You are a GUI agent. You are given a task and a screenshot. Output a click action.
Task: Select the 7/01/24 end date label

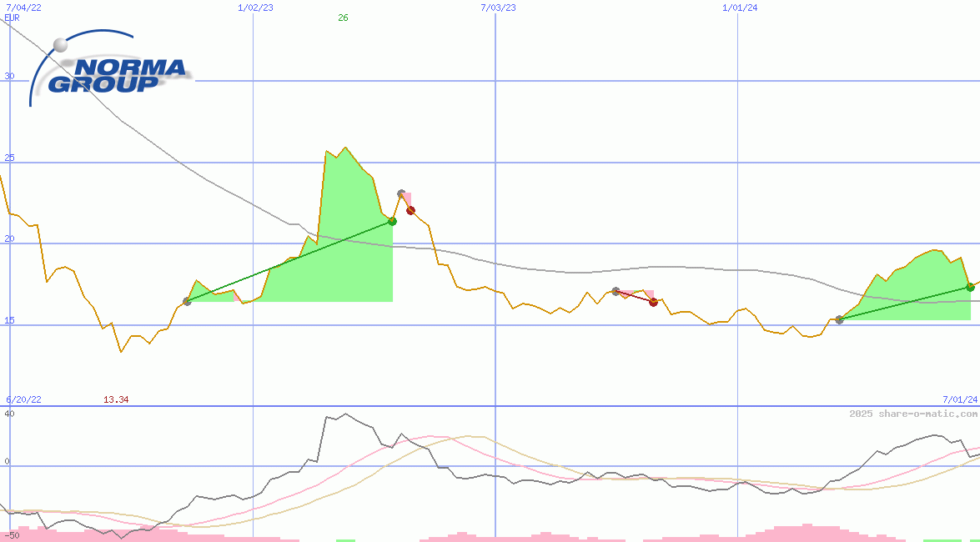[960, 399]
